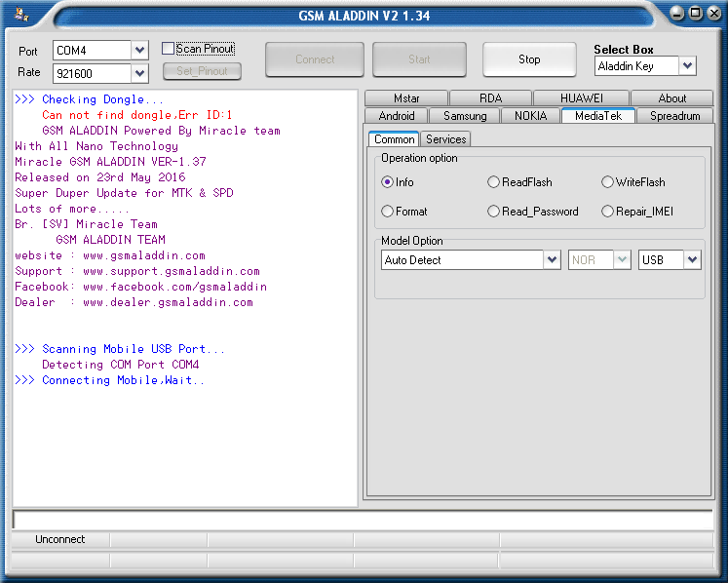Image resolution: width=728 pixels, height=583 pixels.
Task: Click the www.support.gsmaladdin.com log line
Action: pos(137,271)
